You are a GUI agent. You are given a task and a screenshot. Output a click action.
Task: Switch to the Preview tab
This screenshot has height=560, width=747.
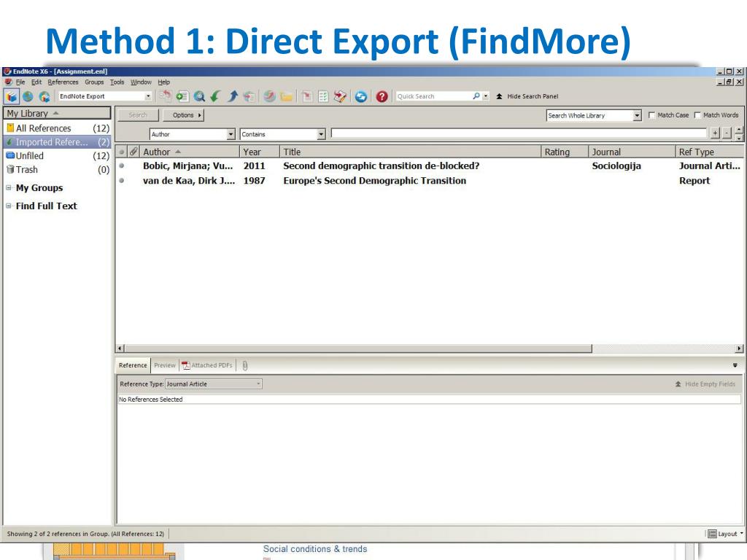[x=165, y=365]
